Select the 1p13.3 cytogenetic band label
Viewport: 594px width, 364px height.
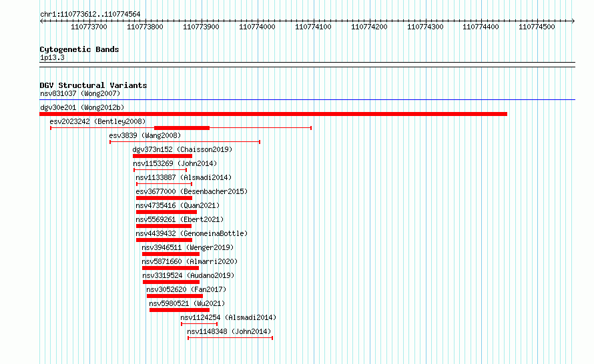coord(52,57)
